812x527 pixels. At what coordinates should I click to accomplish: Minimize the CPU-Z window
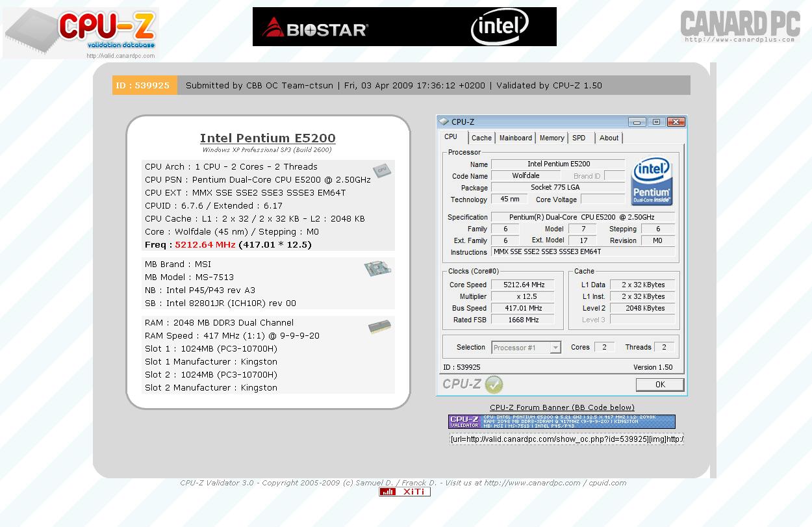[637, 122]
